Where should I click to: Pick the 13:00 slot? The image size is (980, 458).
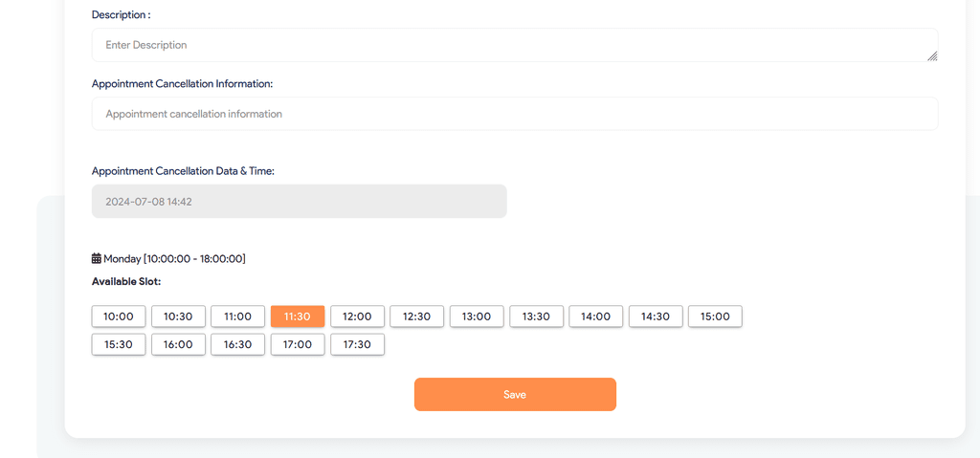coord(477,316)
